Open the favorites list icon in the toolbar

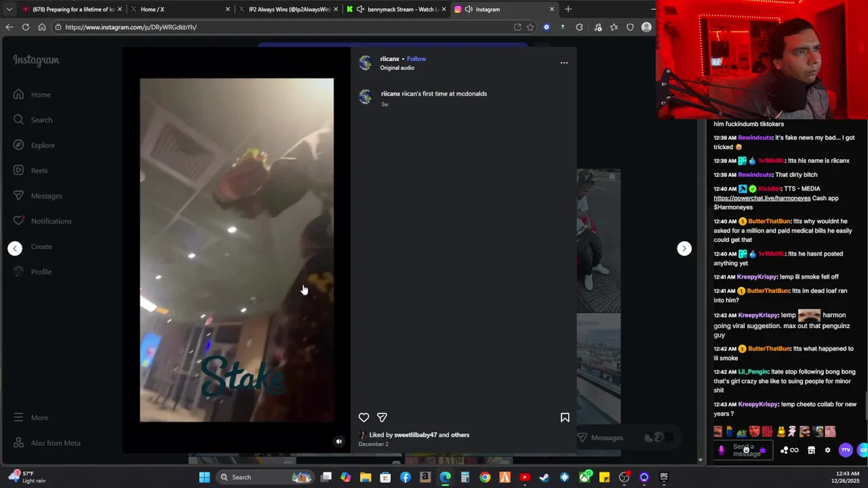tap(614, 27)
